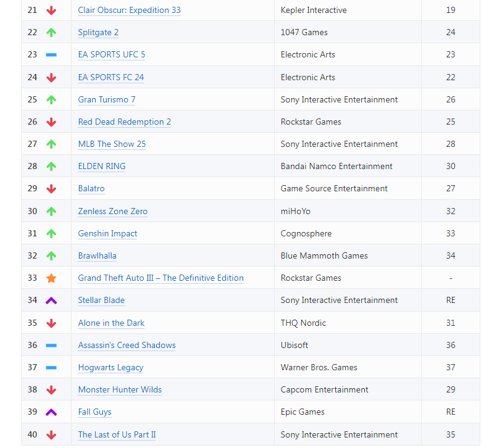Click green up arrow for Zenless Zone Zero
Image resolution: width=489 pixels, height=448 pixels.
coord(51,212)
